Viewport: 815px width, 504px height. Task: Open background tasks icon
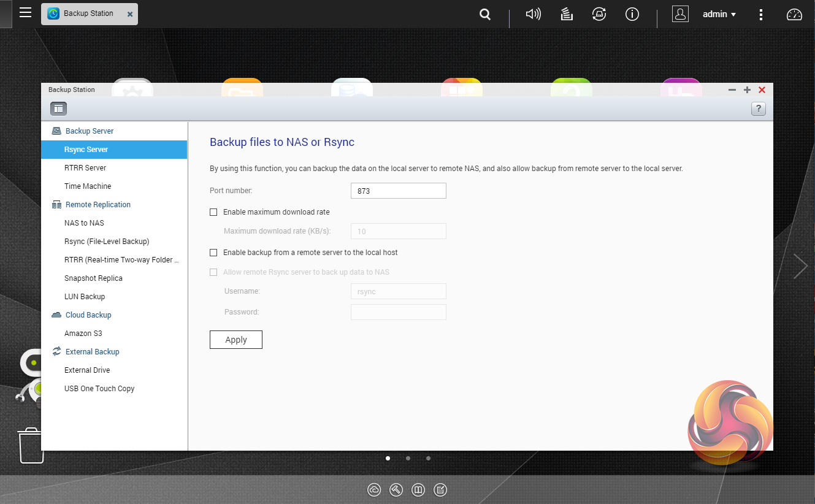(x=567, y=14)
